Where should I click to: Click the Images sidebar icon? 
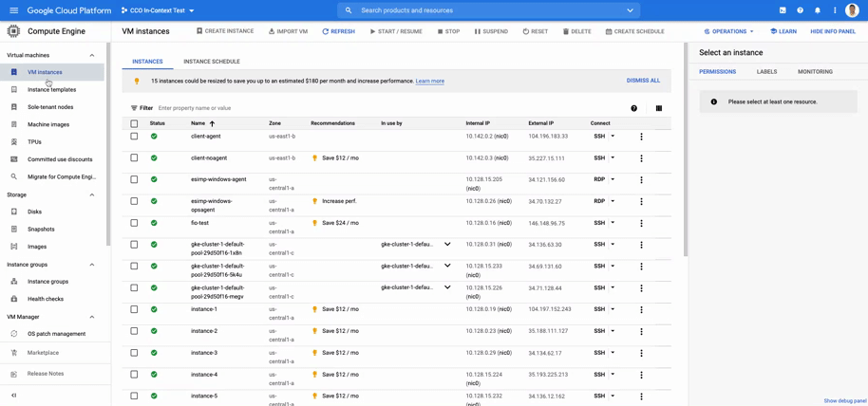pos(14,247)
